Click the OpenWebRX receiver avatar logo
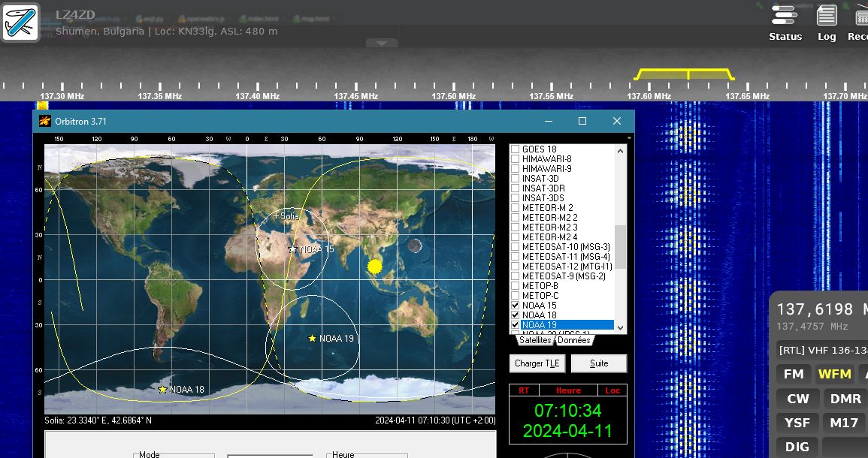The image size is (868, 458). pyautogui.click(x=20, y=21)
